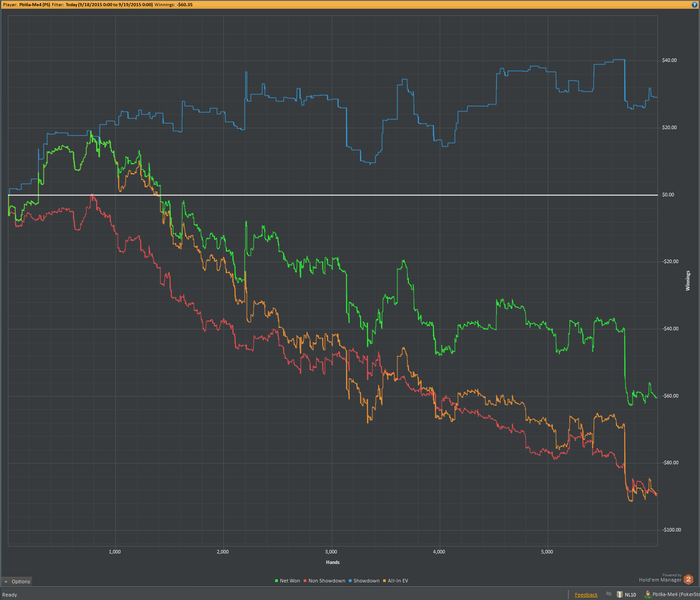Expand the Options panel
700x600 pixels.
17,581
